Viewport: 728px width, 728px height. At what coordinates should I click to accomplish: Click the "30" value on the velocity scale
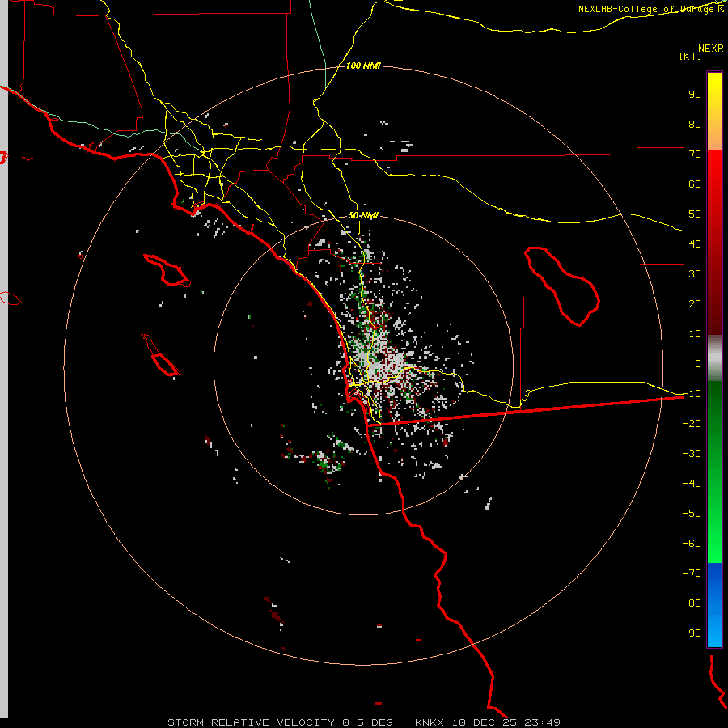[x=695, y=274]
